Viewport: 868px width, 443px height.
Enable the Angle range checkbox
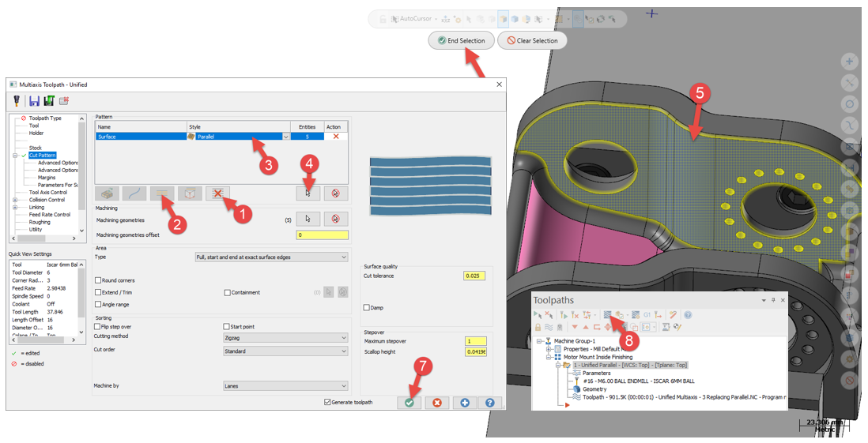[98, 305]
